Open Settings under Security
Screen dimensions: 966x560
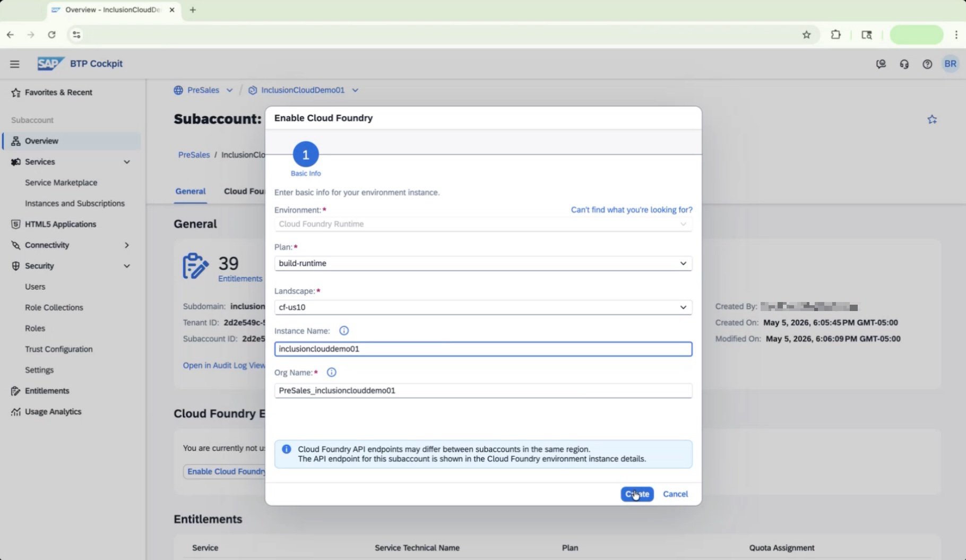[x=39, y=370]
